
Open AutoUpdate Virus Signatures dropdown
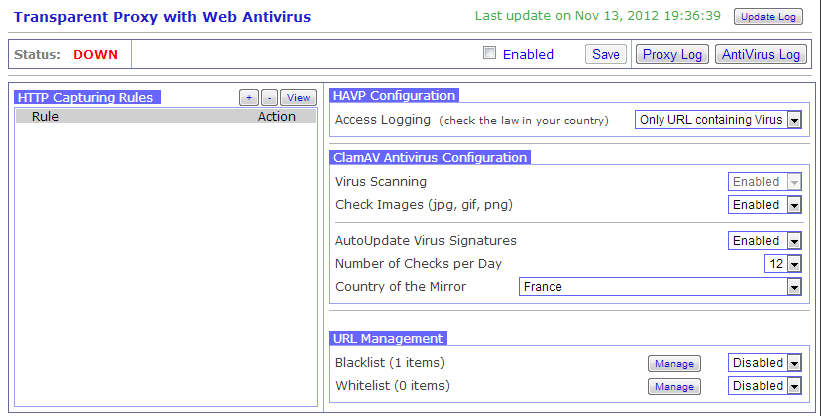(765, 241)
